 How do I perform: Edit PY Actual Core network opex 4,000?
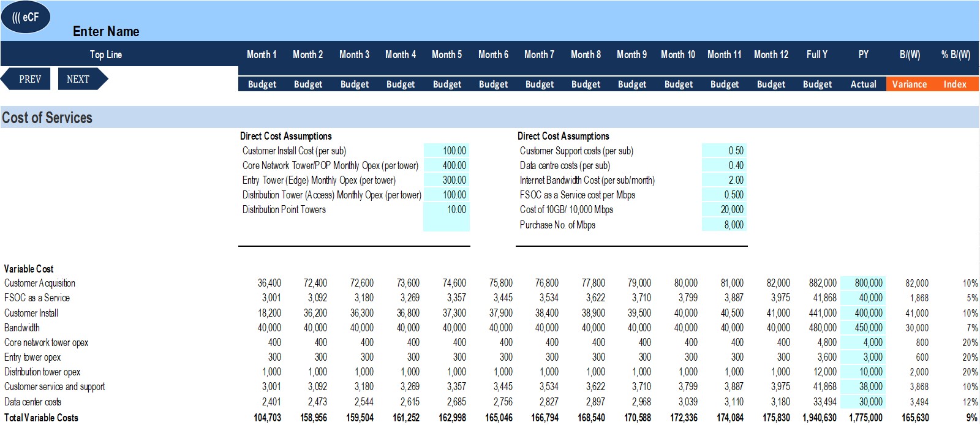862,342
